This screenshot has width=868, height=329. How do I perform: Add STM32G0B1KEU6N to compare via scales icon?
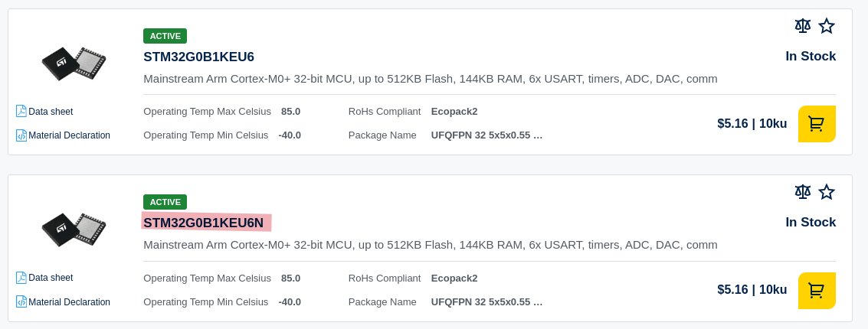[802, 192]
